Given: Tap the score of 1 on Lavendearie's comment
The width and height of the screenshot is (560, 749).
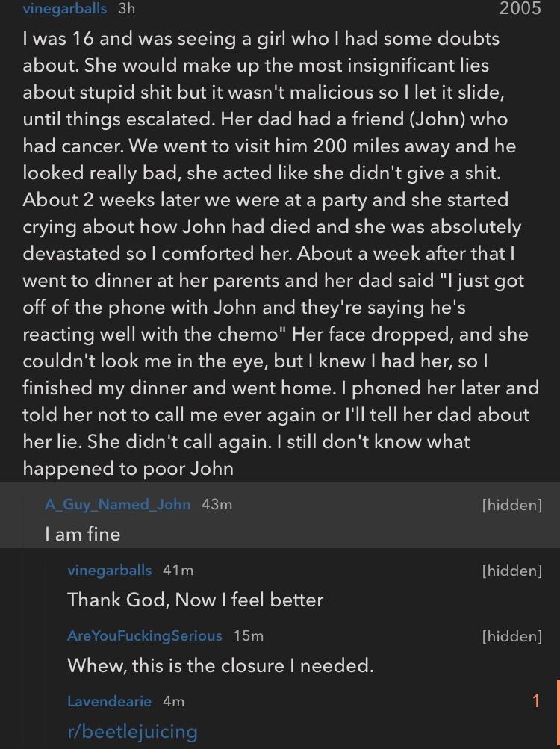Looking at the screenshot, I should pyautogui.click(x=535, y=701).
